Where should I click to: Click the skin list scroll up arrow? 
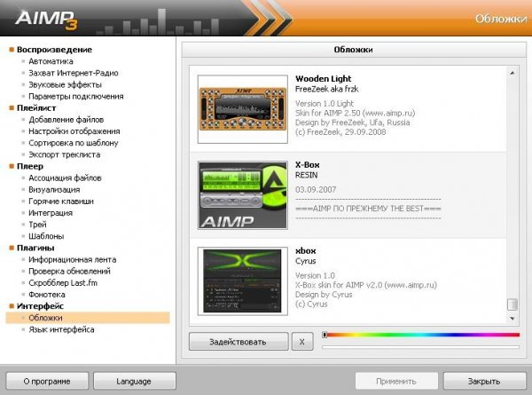(512, 73)
